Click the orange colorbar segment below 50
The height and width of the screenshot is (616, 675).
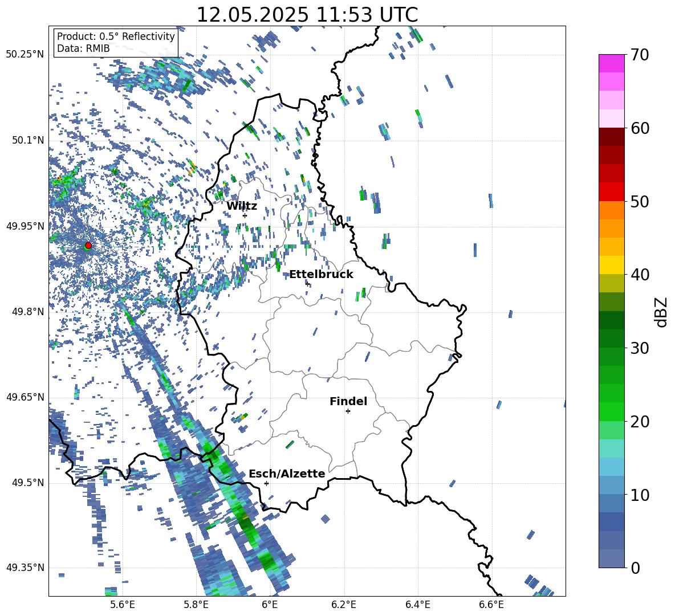pyautogui.click(x=611, y=210)
